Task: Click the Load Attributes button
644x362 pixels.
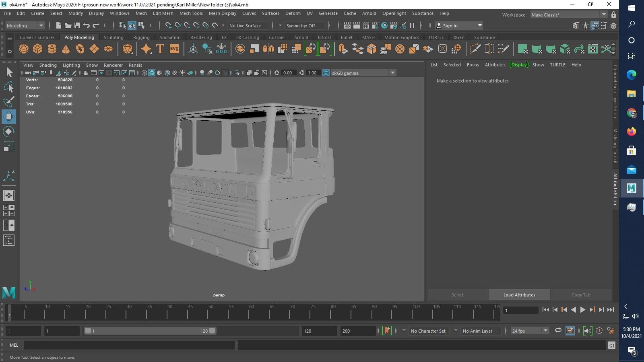Action: point(519,295)
